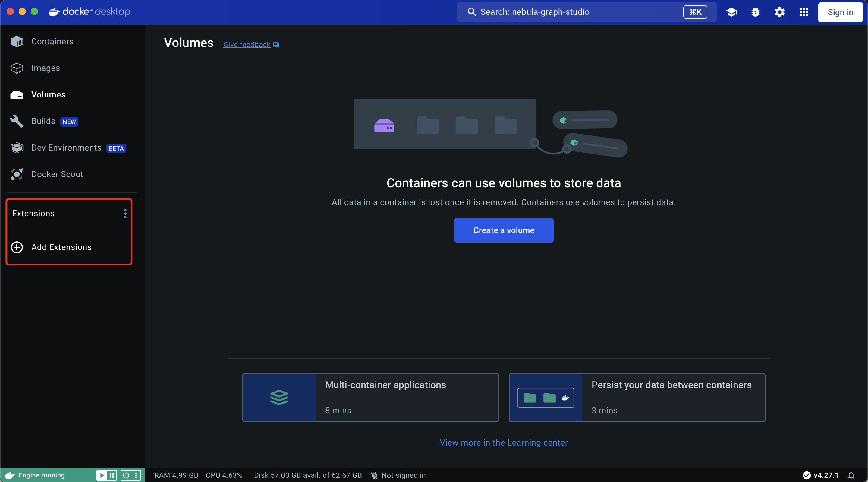This screenshot has width=868, height=482.
Task: Click the Docker whale icon next to Engine running
Action: coord(9,475)
